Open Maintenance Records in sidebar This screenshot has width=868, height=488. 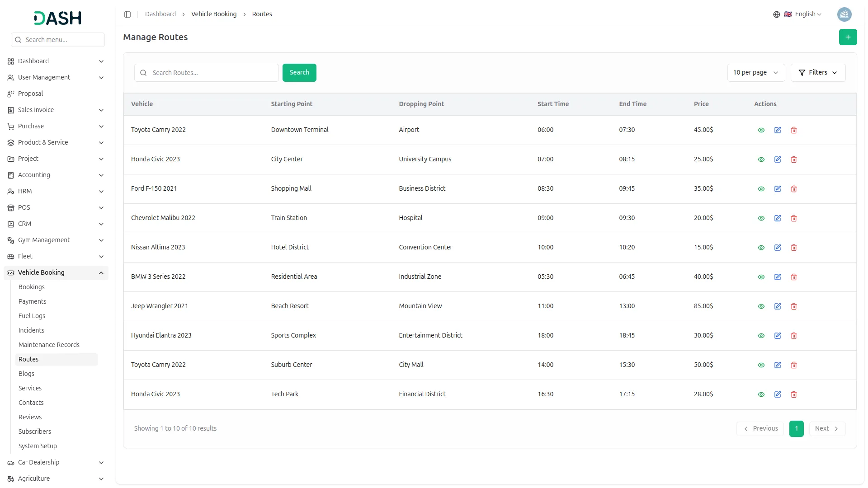pyautogui.click(x=49, y=345)
